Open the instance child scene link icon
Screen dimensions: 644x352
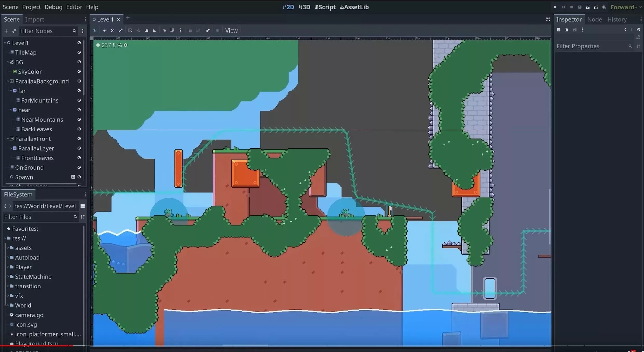(x=14, y=31)
